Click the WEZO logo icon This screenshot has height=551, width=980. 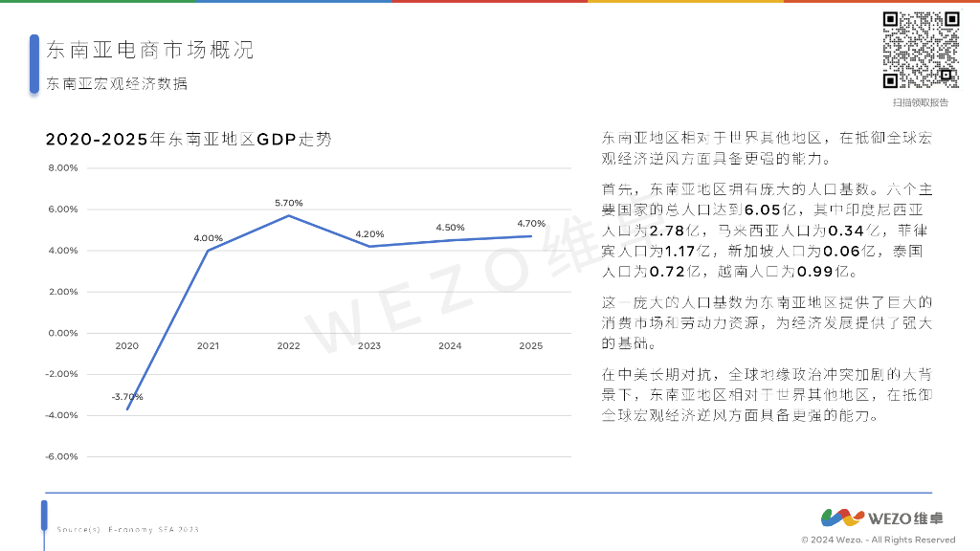coord(842,518)
